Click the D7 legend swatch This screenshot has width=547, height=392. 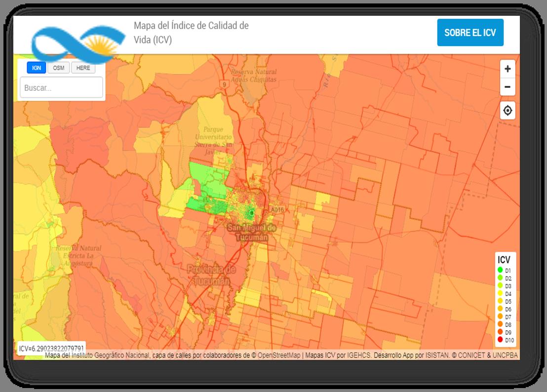pos(500,316)
